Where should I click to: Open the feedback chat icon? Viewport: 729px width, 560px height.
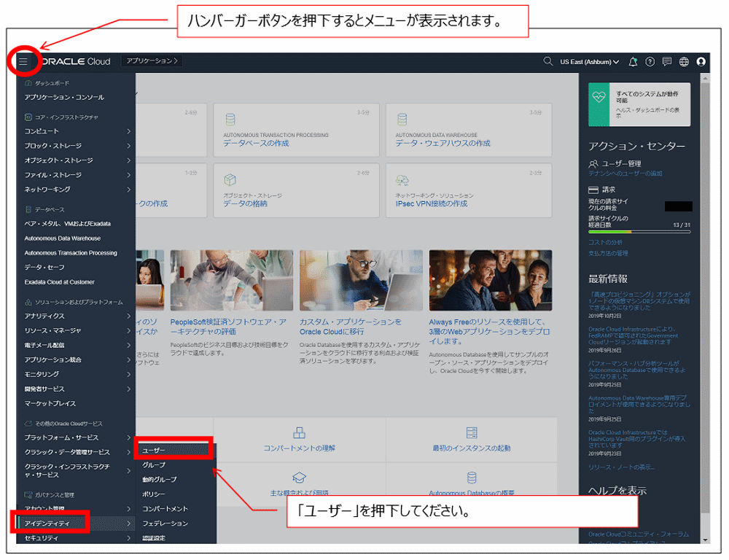(666, 62)
